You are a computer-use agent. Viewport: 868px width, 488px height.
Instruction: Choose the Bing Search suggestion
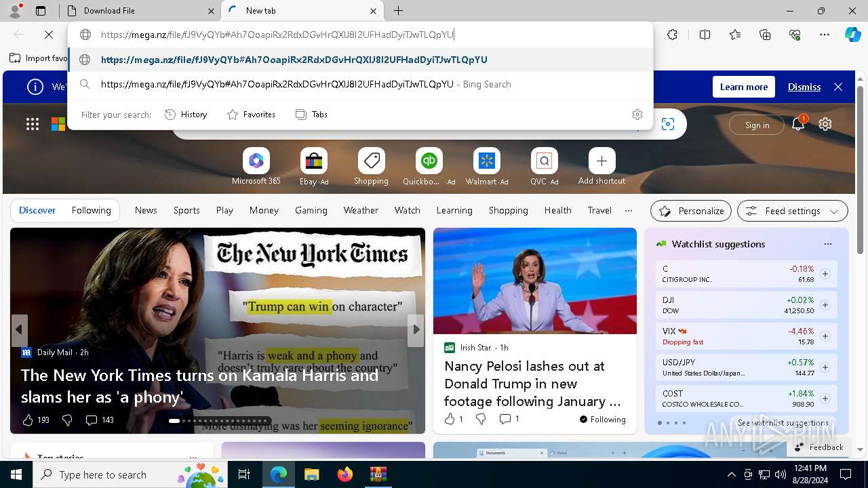point(360,85)
